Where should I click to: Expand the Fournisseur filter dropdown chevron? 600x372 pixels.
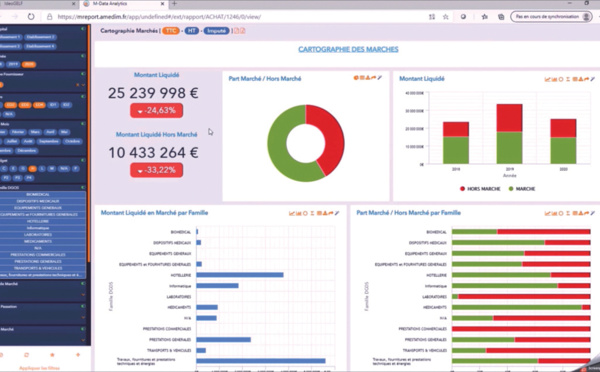click(83, 85)
